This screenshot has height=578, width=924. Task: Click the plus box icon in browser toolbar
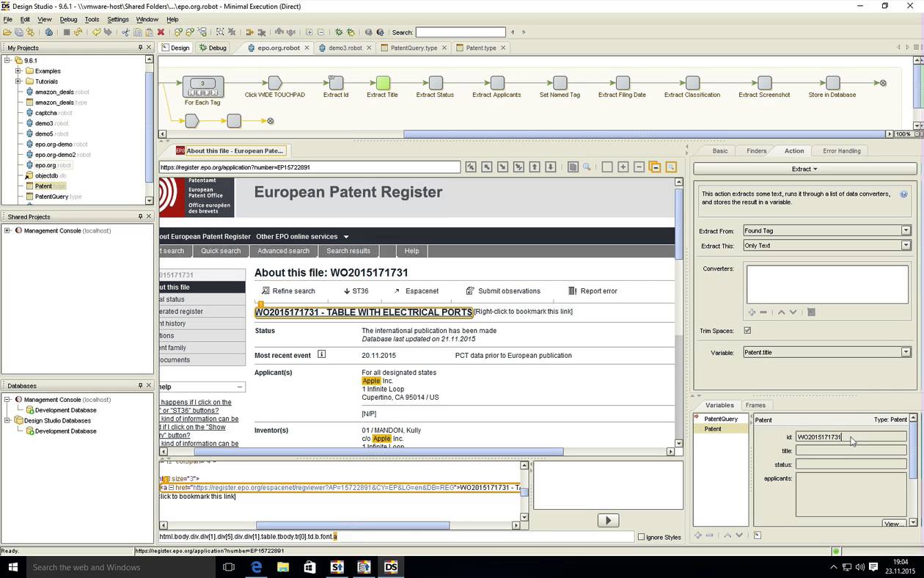[x=623, y=167]
